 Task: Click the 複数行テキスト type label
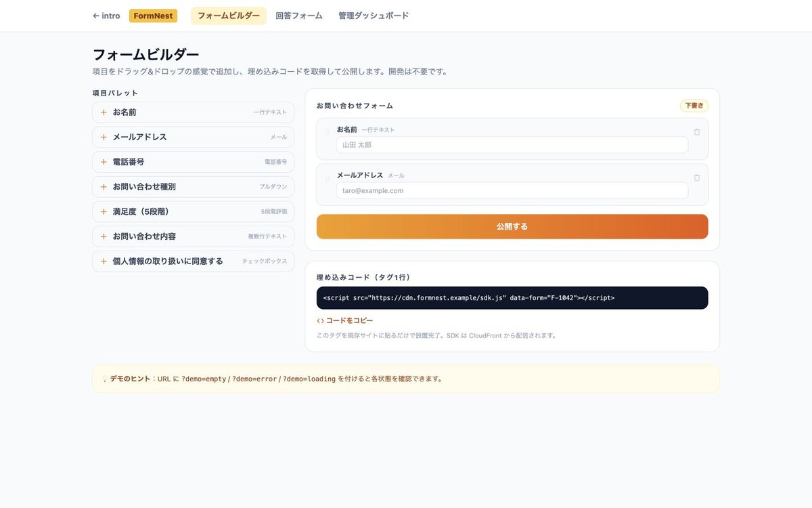pyautogui.click(x=267, y=236)
